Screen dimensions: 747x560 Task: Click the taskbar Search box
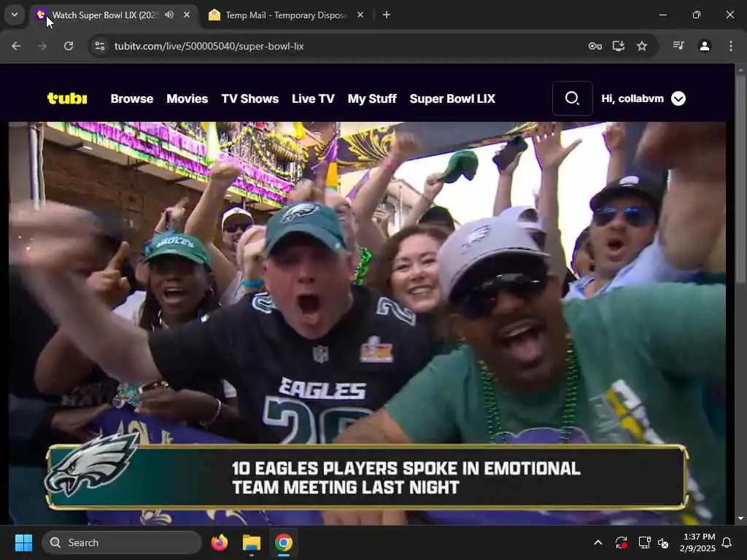click(x=122, y=542)
